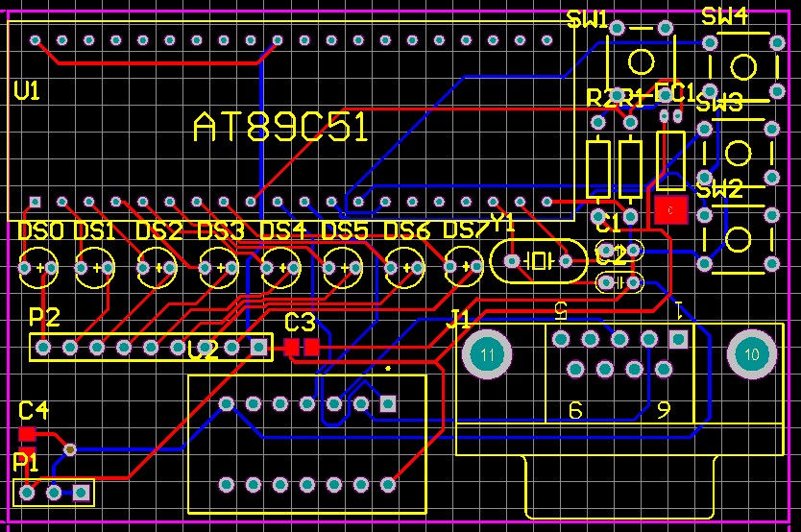Click the "9" pin label on J1
Image resolution: width=801 pixels, height=532 pixels.
[x=663, y=409]
